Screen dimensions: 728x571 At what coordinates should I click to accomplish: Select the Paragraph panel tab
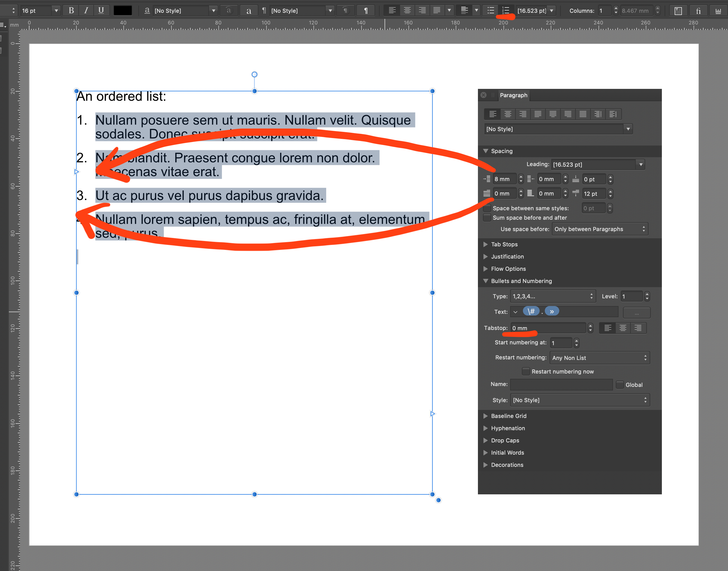tap(513, 95)
